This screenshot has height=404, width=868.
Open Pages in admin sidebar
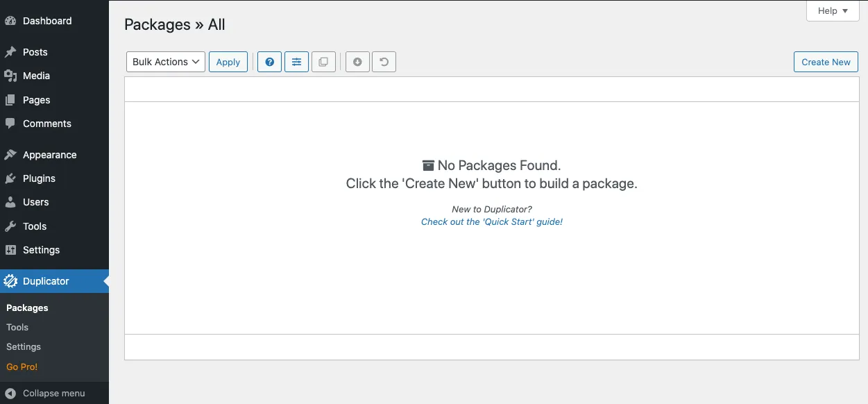(54, 100)
